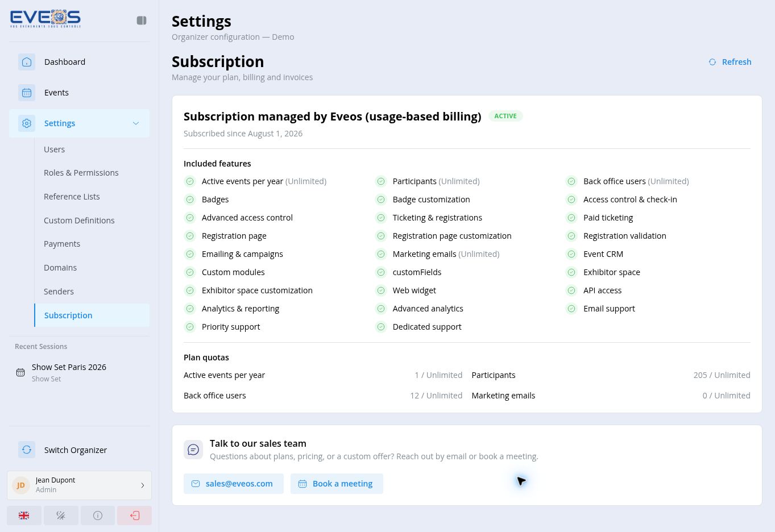This screenshot has height=532, width=775.
Task: Click the check icon beside API access
Action: click(x=571, y=290)
